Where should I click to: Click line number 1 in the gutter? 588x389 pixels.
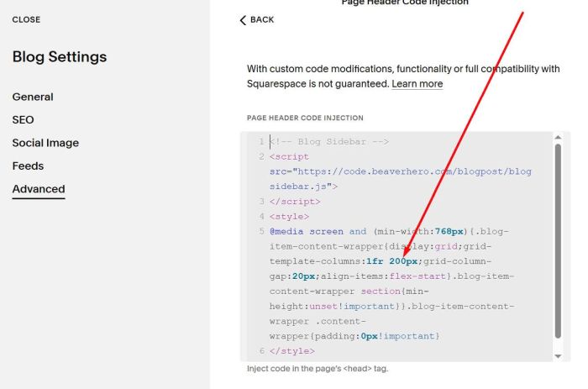click(x=262, y=141)
